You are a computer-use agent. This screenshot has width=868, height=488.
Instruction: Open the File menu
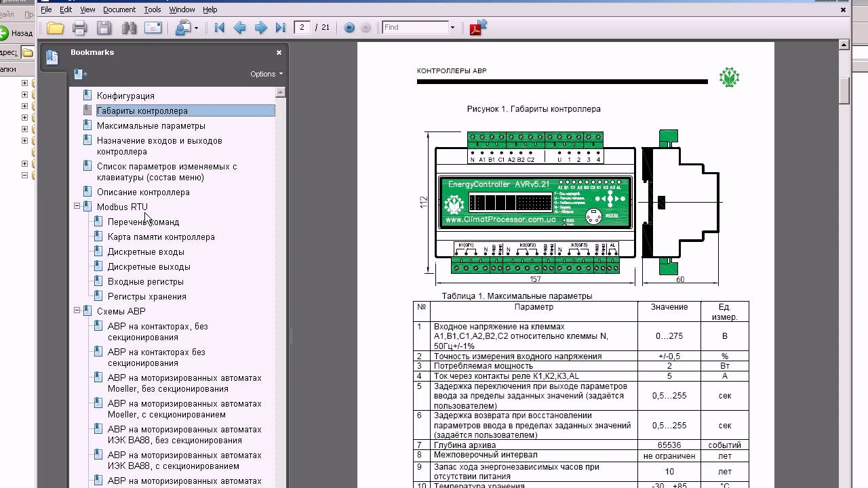tap(46, 9)
